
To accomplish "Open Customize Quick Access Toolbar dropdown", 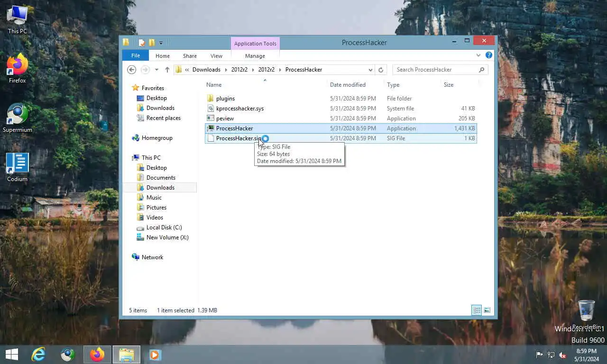I will [x=161, y=43].
